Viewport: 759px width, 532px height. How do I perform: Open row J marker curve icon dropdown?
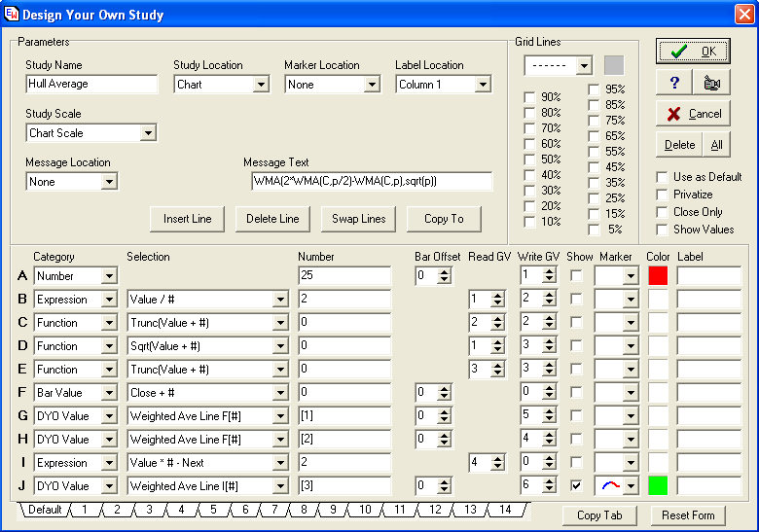click(x=630, y=486)
